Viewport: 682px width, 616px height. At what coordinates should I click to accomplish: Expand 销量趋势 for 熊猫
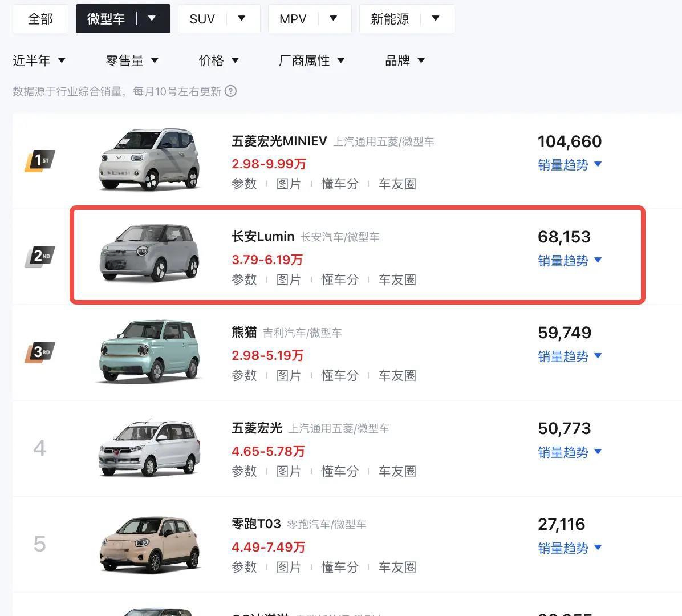click(x=570, y=356)
